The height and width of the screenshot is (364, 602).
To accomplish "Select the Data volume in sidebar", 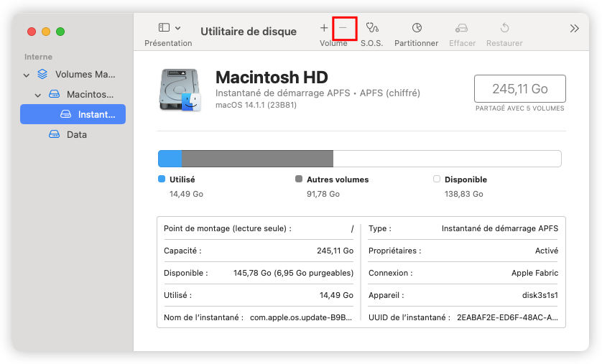I will [x=73, y=135].
